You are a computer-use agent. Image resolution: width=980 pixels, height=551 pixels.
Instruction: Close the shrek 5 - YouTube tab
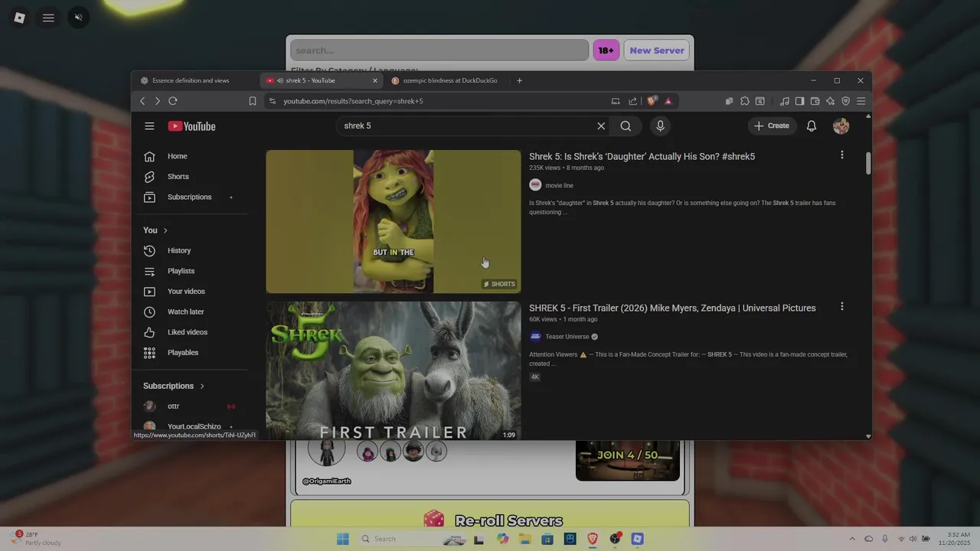[375, 80]
